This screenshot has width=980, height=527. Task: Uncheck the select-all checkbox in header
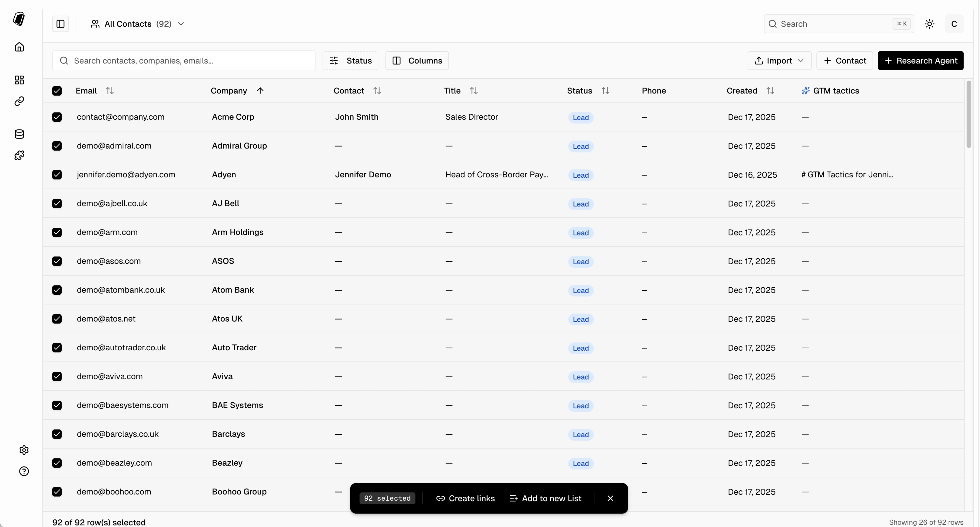[x=58, y=91]
